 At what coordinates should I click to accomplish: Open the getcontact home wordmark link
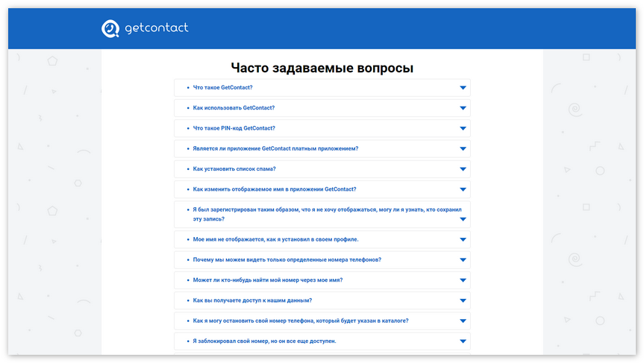(157, 28)
